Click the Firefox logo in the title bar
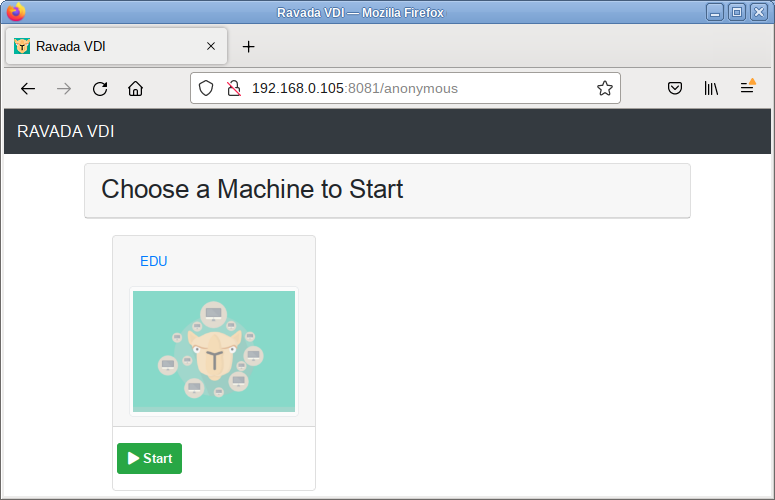 [16, 12]
